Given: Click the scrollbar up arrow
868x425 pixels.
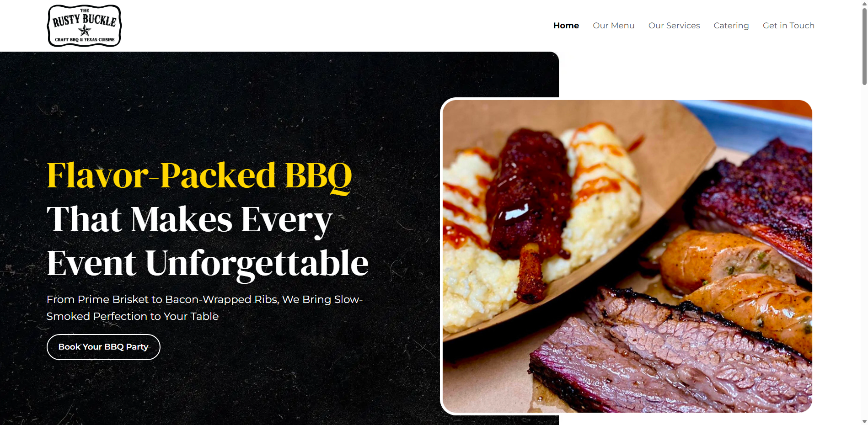Looking at the screenshot, I should coord(864,3).
